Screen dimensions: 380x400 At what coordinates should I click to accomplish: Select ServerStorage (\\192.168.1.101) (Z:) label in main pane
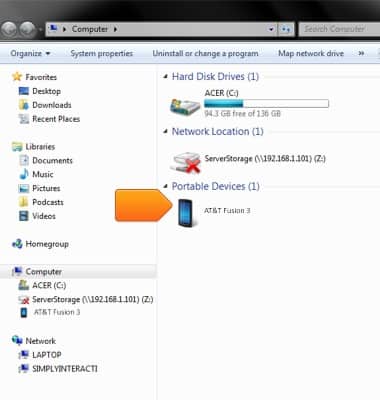[265, 158]
